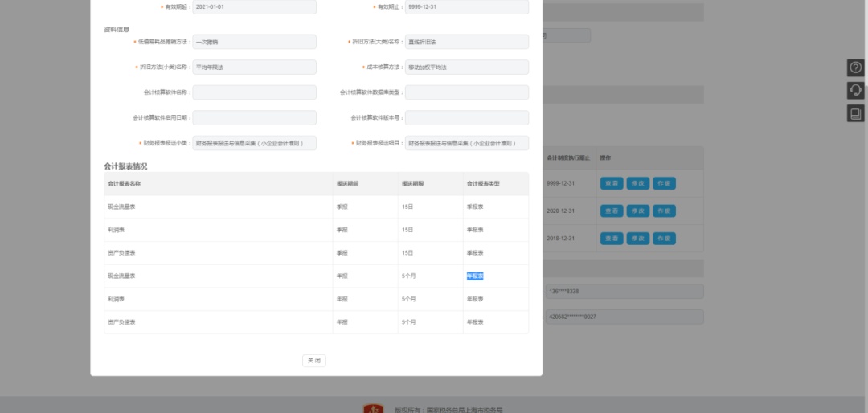Click 现金流量表 in the 年报 row

[x=121, y=276]
